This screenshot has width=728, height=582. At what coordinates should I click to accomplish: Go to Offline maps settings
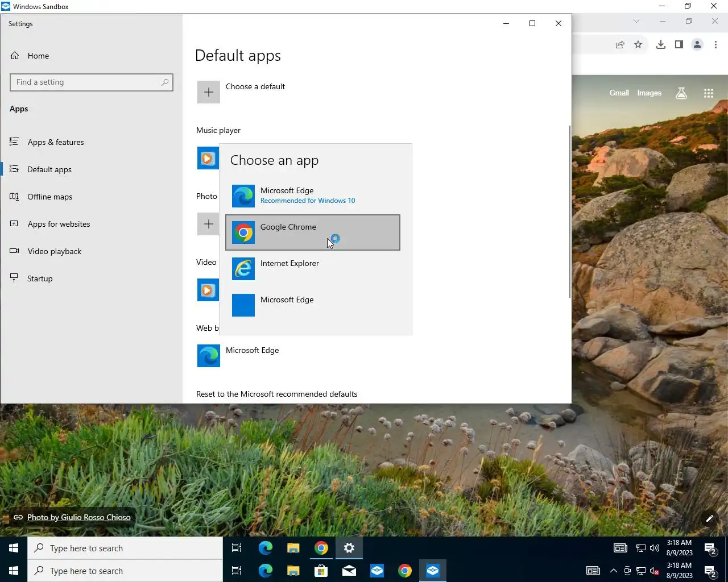[x=91, y=197]
